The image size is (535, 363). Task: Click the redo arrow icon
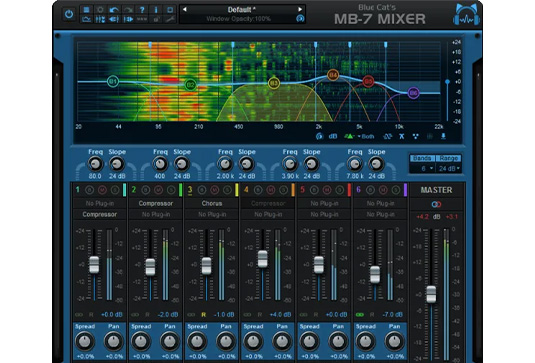coord(128,10)
